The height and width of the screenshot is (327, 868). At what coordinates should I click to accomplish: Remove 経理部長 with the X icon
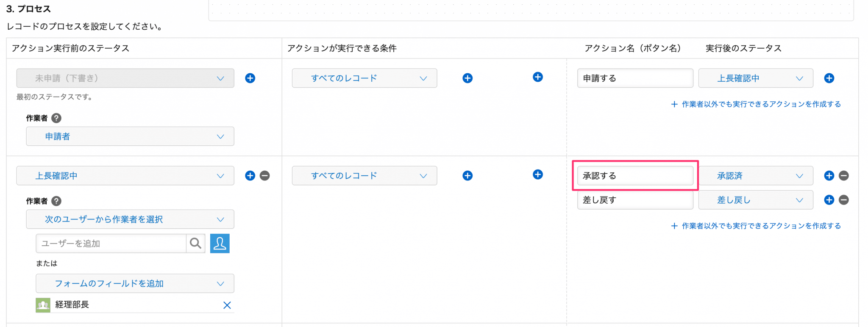[227, 305]
